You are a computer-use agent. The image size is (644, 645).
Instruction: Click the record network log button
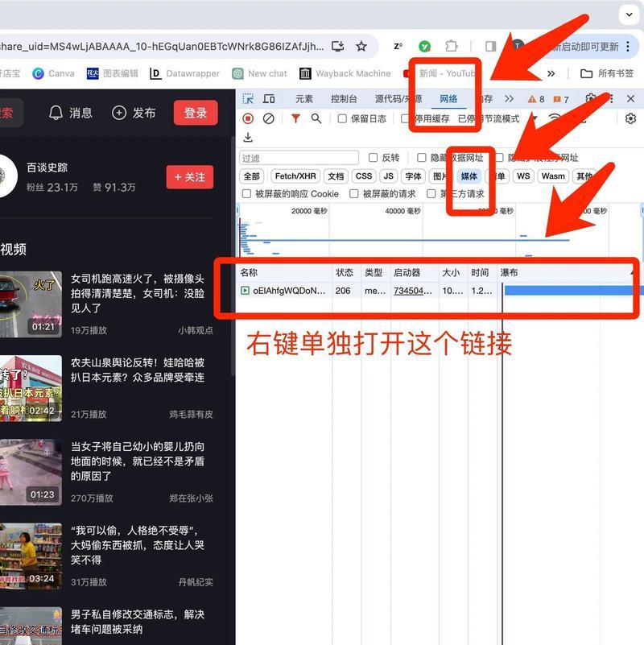click(x=248, y=119)
